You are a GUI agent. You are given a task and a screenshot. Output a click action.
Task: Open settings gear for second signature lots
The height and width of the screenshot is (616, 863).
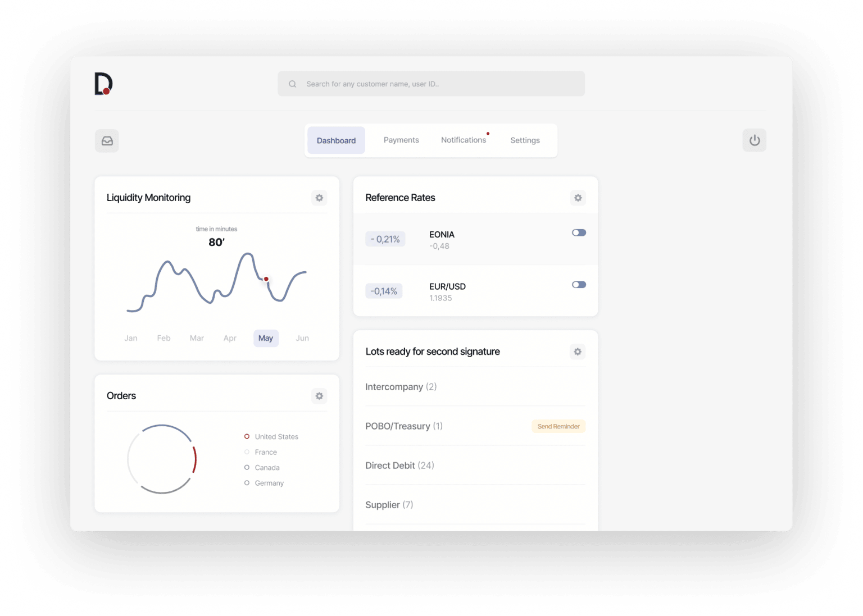[x=578, y=352]
